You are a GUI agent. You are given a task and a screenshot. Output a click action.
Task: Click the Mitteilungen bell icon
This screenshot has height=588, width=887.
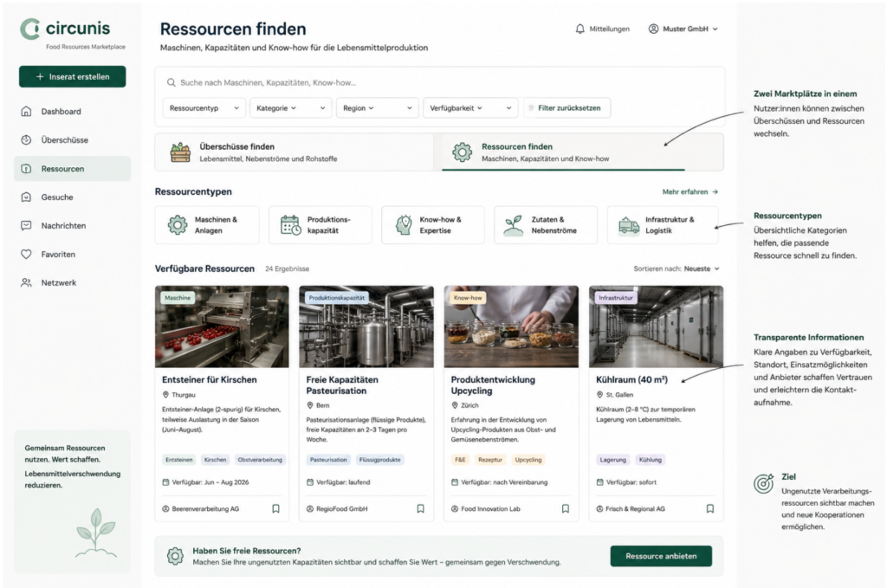click(579, 29)
